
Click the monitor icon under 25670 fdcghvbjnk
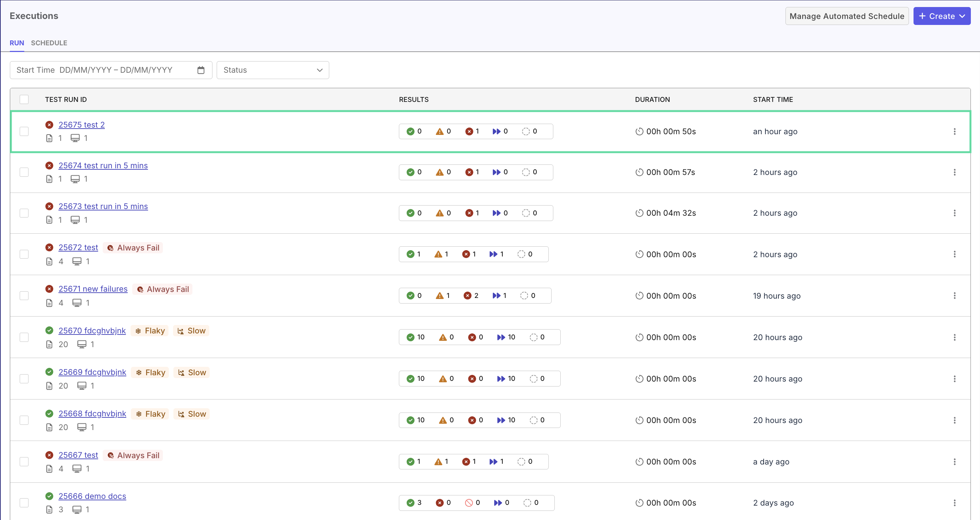[82, 344]
